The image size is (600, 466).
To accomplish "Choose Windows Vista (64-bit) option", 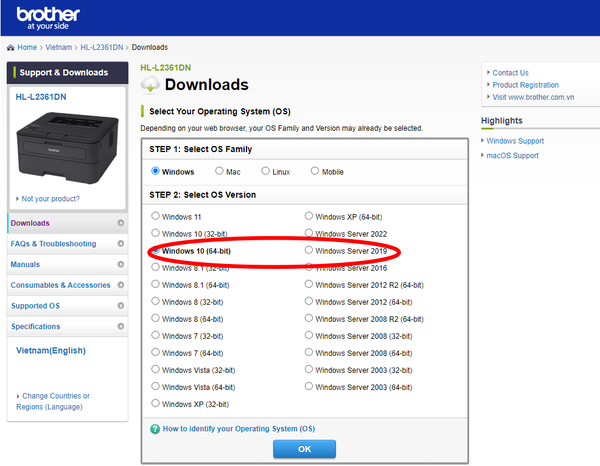I will [x=155, y=386].
